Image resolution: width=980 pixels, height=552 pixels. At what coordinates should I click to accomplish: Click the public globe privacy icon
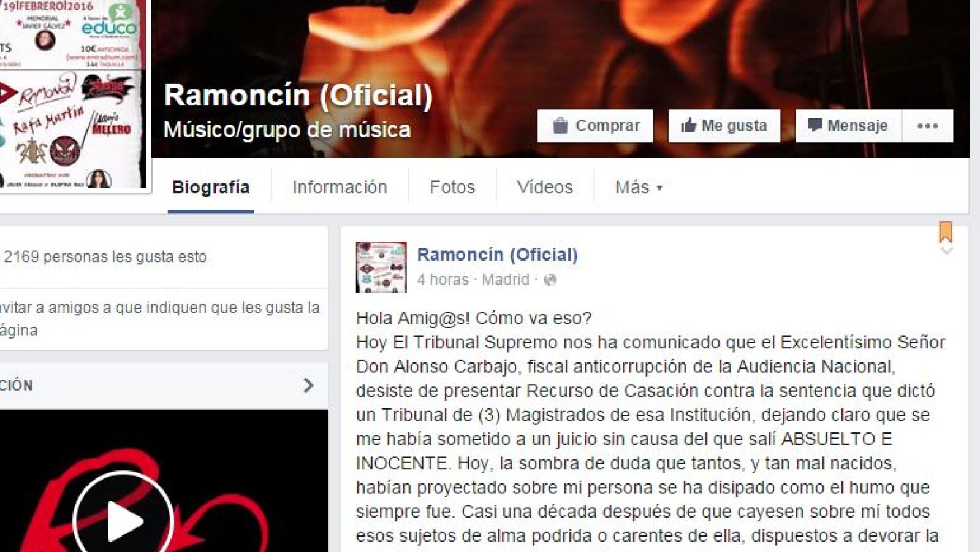[550, 280]
